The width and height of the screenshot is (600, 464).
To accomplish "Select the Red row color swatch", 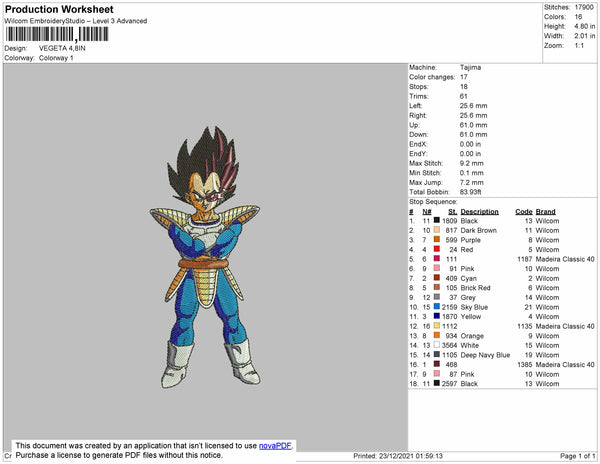I will coord(437,249).
